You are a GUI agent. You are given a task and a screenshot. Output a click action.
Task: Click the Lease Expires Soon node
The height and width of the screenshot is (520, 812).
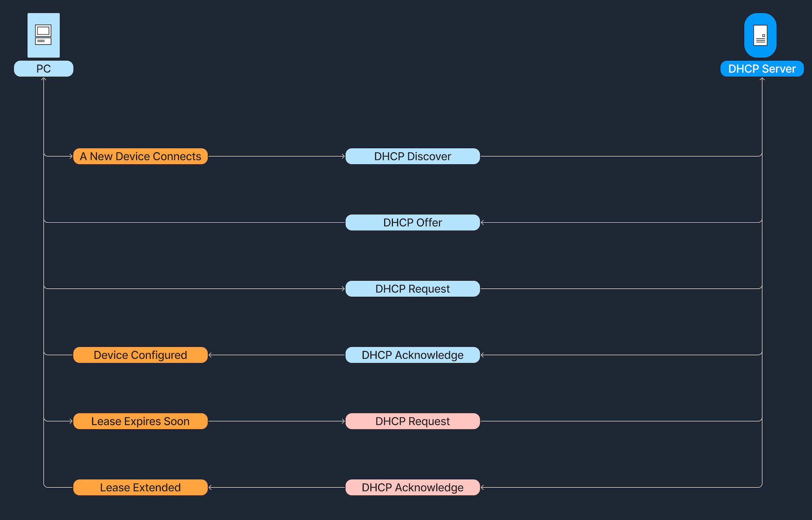(140, 421)
